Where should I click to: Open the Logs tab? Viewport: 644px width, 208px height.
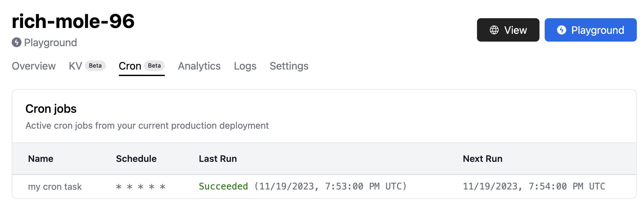click(245, 66)
